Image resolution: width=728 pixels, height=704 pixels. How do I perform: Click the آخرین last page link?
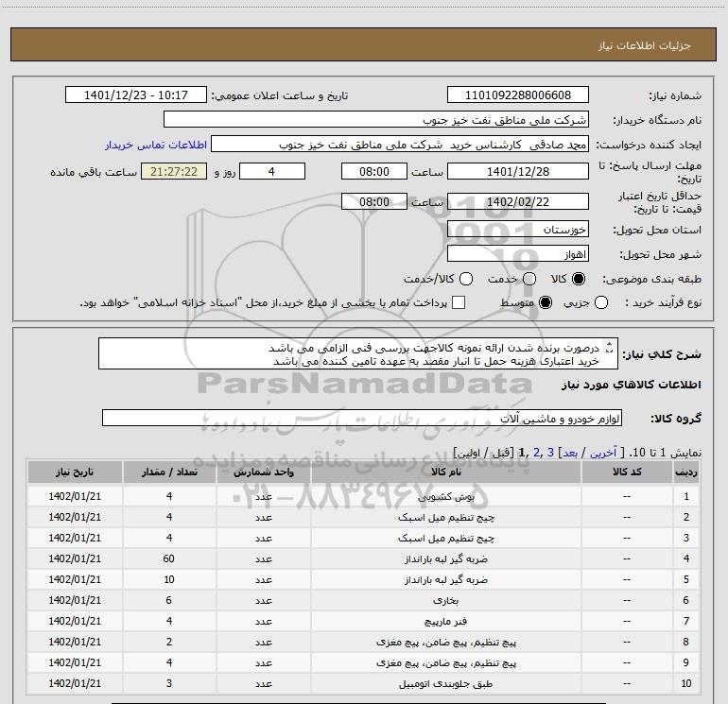[x=603, y=453]
